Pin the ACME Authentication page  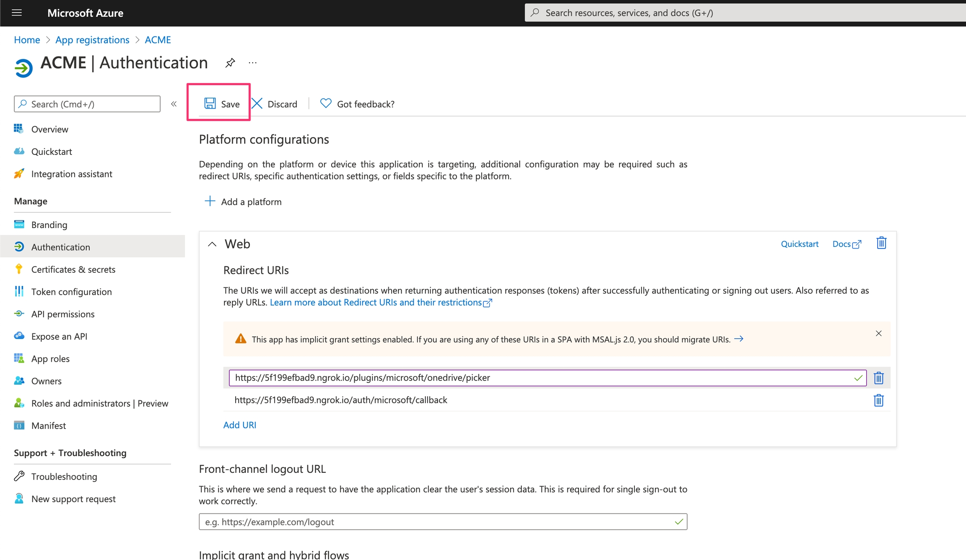click(x=230, y=63)
